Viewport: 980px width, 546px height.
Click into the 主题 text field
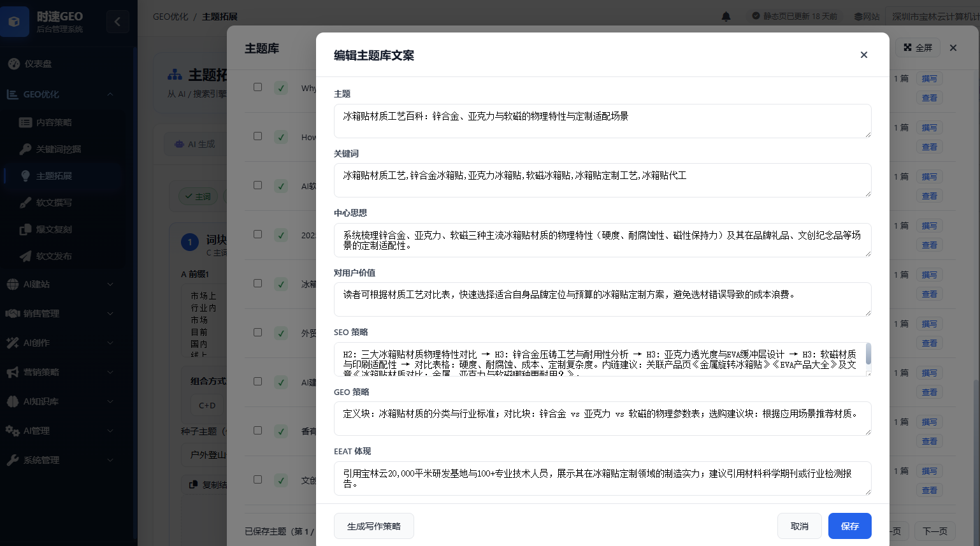(x=602, y=121)
